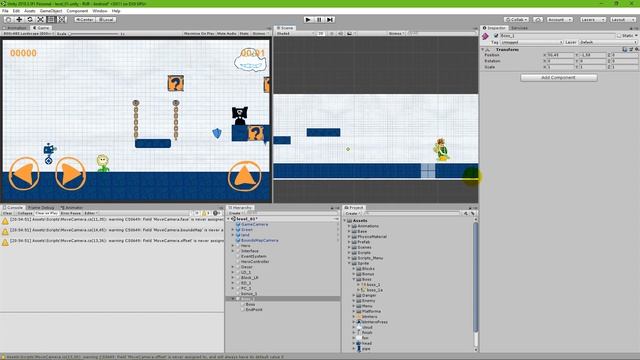Open Scene view effects icon
The width and height of the screenshot is (640, 360).
(349, 33)
